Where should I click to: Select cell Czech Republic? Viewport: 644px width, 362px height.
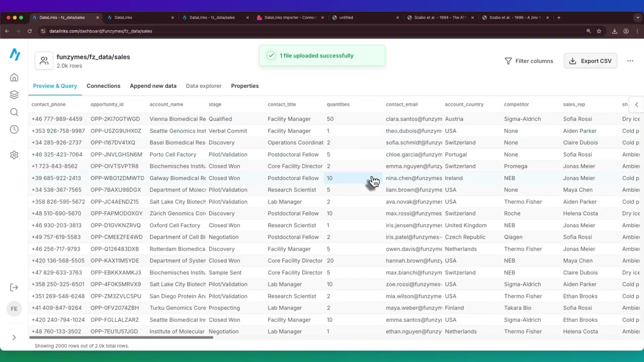coord(465,237)
